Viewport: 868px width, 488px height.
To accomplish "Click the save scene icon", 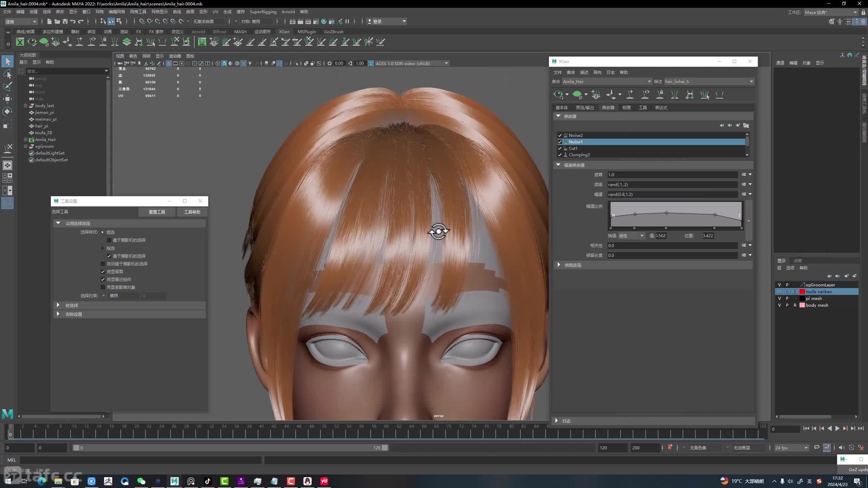I will (65, 21).
